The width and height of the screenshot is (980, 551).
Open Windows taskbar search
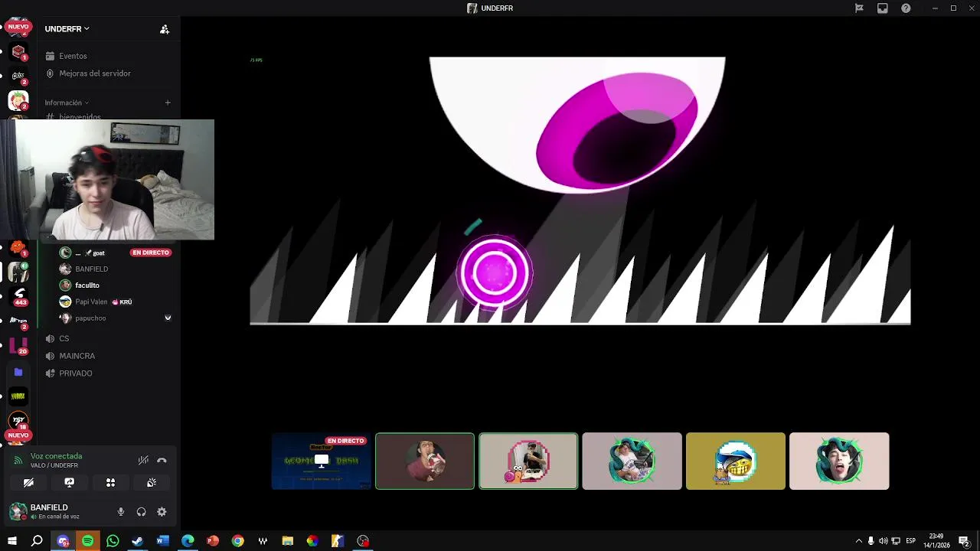(37, 541)
